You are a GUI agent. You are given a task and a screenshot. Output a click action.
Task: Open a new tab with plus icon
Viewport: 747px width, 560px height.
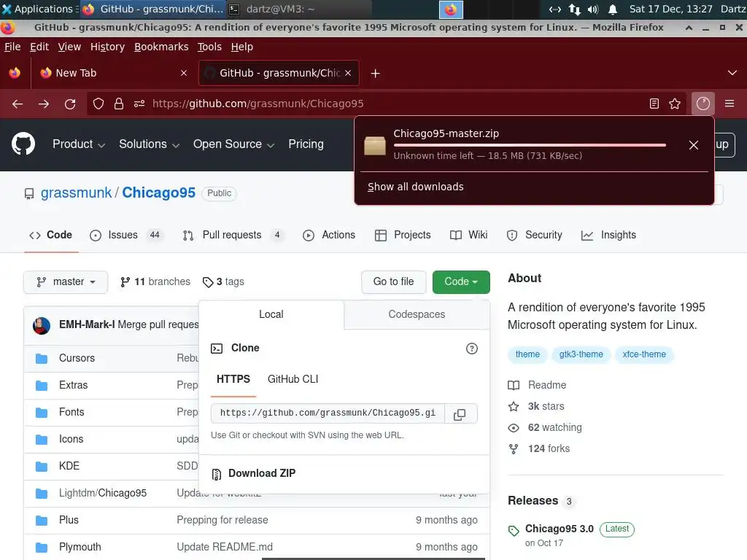[376, 74]
